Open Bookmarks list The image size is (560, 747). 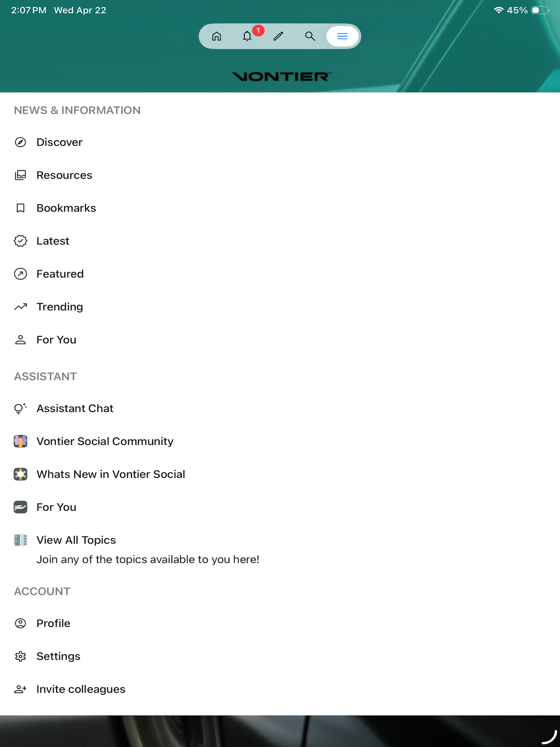(x=280, y=208)
